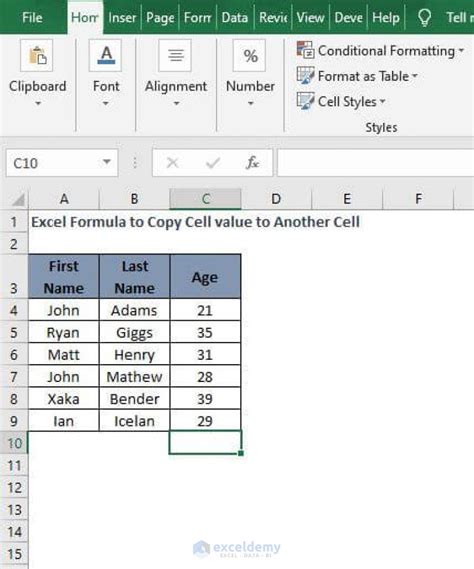Click inside the formula bar field
This screenshot has width=474, height=569.
[x=376, y=163]
